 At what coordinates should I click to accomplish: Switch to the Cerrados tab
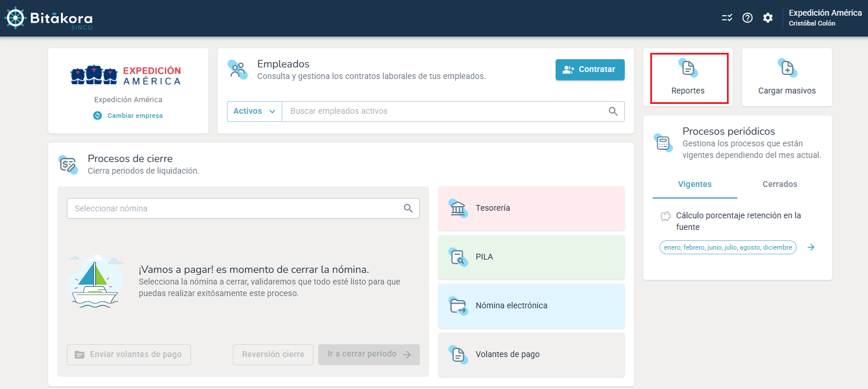tap(779, 184)
